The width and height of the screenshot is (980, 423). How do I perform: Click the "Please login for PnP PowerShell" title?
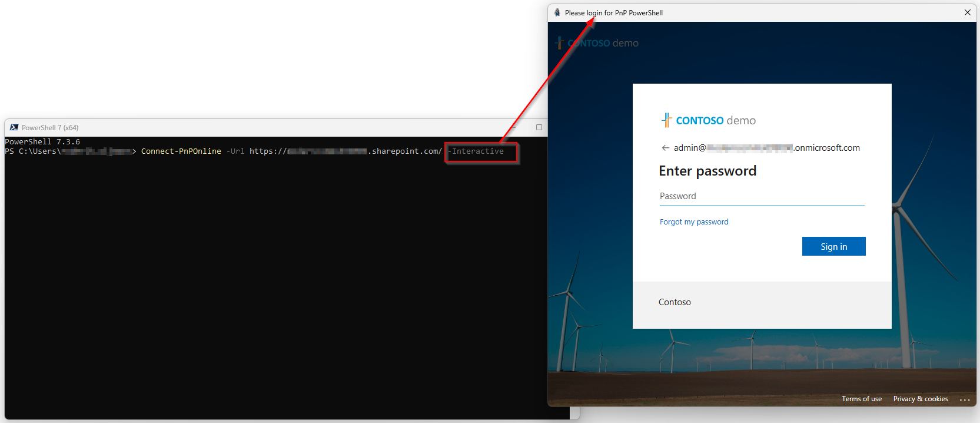click(x=613, y=12)
